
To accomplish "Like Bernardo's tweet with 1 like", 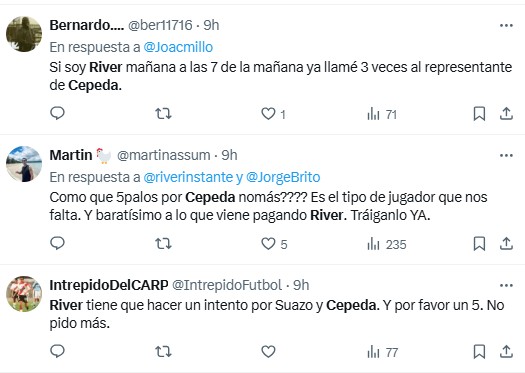I will pos(273,114).
